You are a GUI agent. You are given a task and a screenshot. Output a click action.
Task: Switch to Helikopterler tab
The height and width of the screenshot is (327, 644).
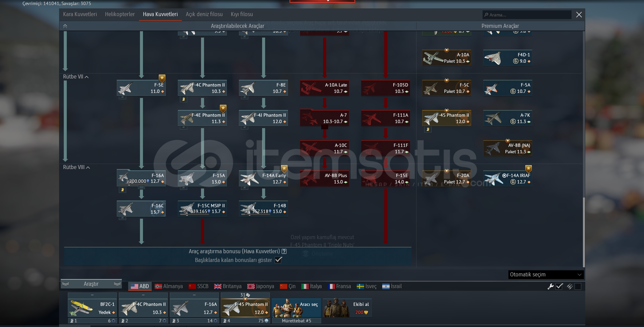click(x=120, y=14)
